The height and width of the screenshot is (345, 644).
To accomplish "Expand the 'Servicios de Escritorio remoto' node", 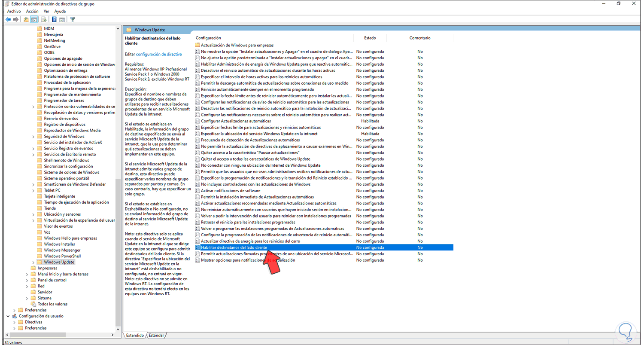I will 33,154.
